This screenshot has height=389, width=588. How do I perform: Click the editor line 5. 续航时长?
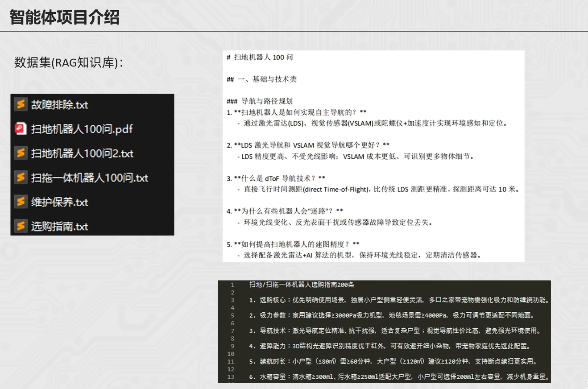(x=393, y=362)
